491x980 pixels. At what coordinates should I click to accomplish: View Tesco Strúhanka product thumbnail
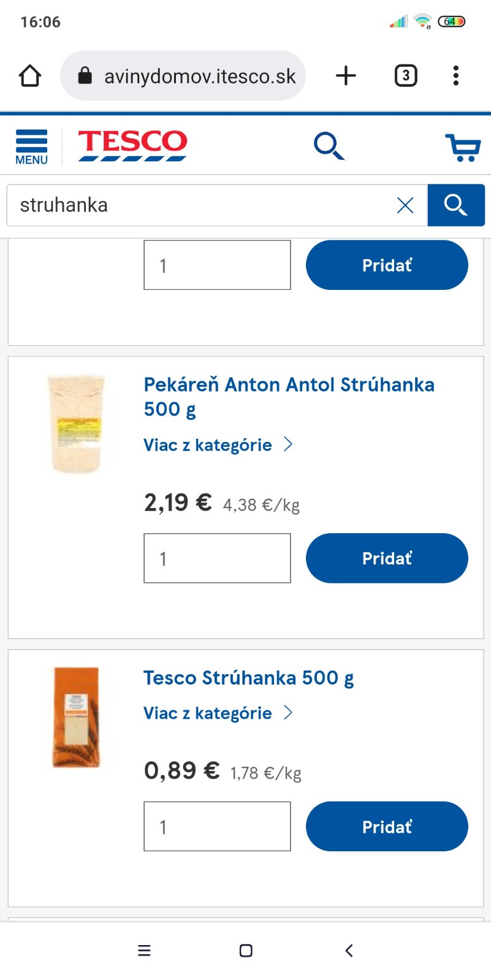point(76,717)
